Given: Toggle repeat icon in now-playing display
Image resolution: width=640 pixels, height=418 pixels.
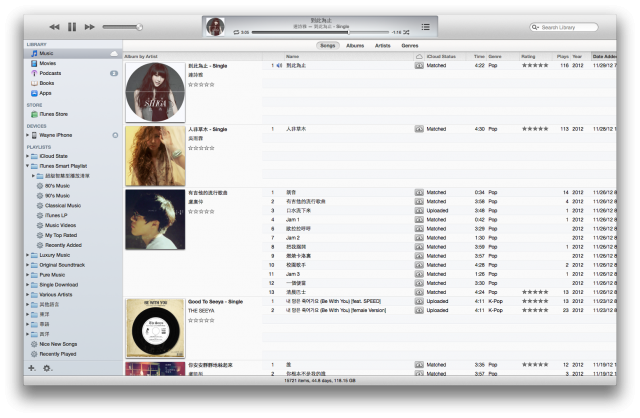Looking at the screenshot, I should click(x=236, y=32).
